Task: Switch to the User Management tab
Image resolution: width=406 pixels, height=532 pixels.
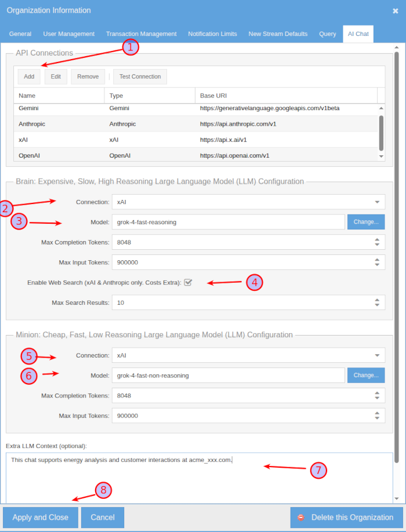Action: click(68, 34)
